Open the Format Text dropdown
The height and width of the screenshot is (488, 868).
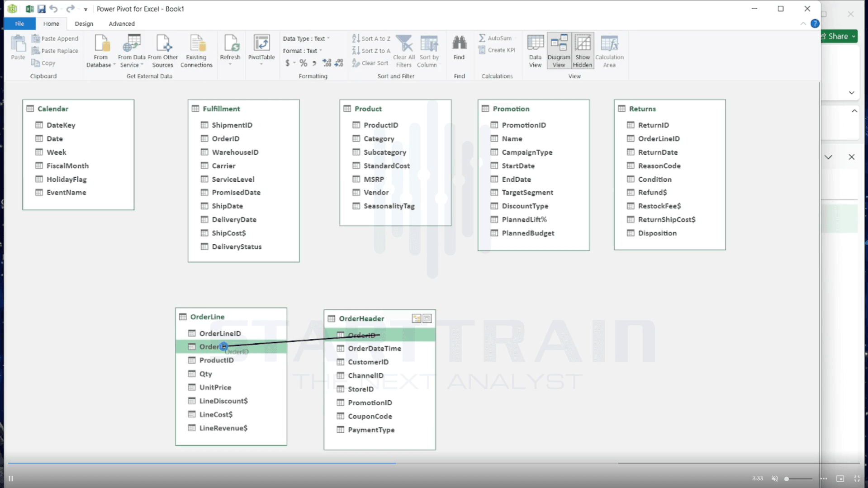tap(302, 51)
